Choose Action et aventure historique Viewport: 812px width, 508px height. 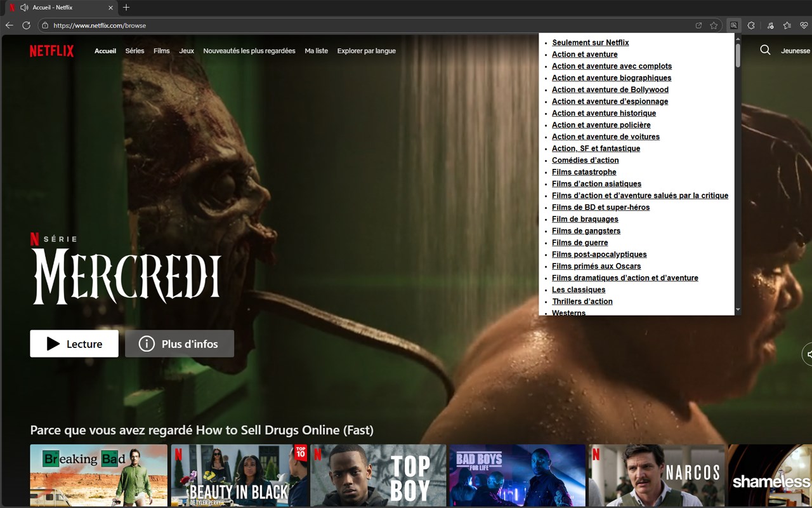tap(604, 113)
